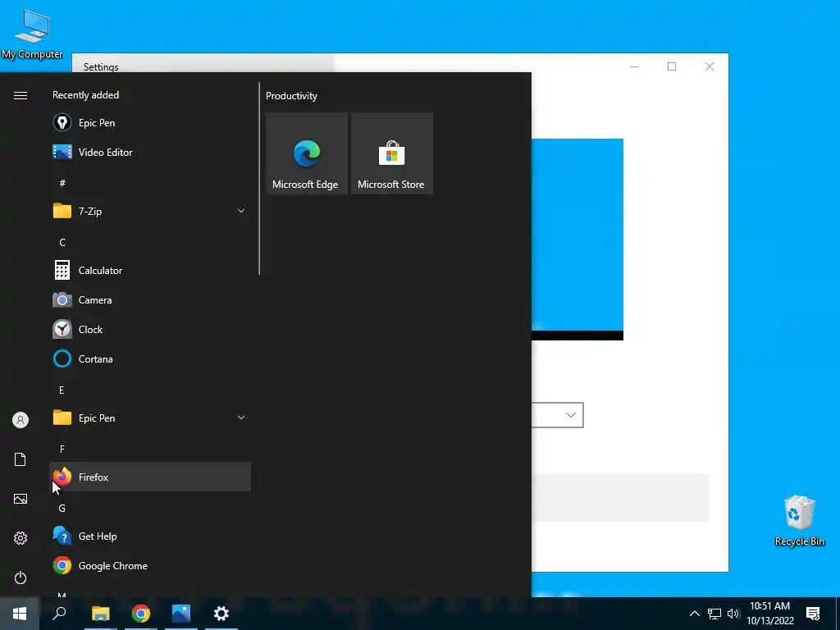Open the volume control in system tray
The width and height of the screenshot is (840, 630).
click(x=733, y=614)
